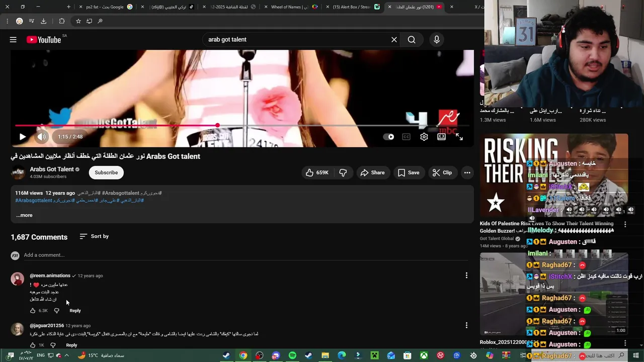The height and width of the screenshot is (362, 644).
Task: Open the #Arabsgottalent hashtag link in the description
Action: [34, 201]
